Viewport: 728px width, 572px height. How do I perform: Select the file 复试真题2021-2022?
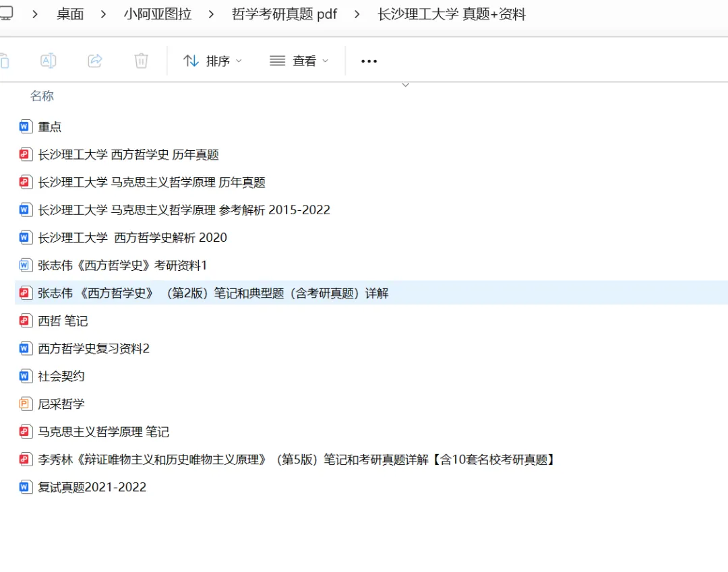pos(92,487)
